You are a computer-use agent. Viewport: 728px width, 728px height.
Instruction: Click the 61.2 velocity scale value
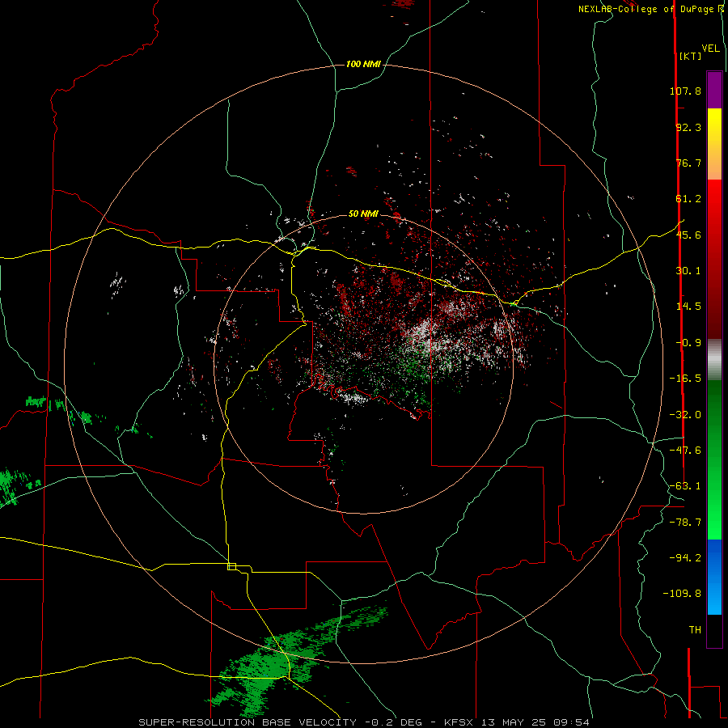point(688,199)
